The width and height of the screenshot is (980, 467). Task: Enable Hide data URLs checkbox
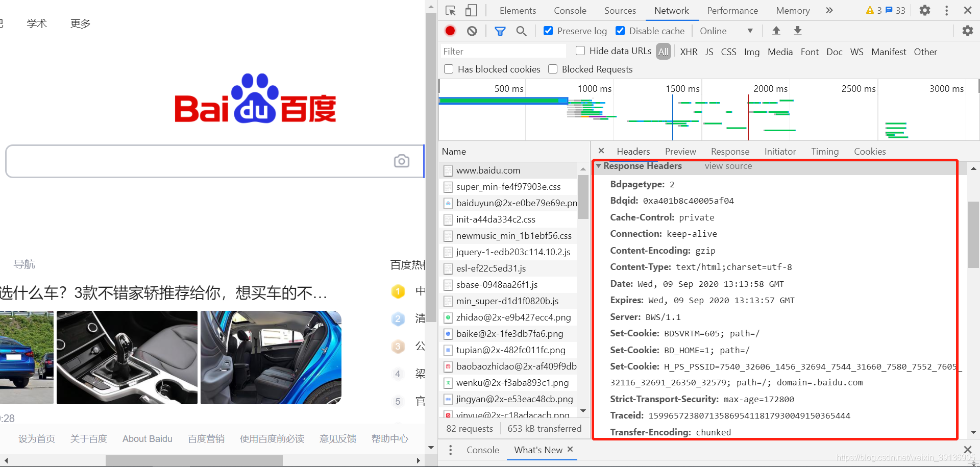[x=580, y=51]
